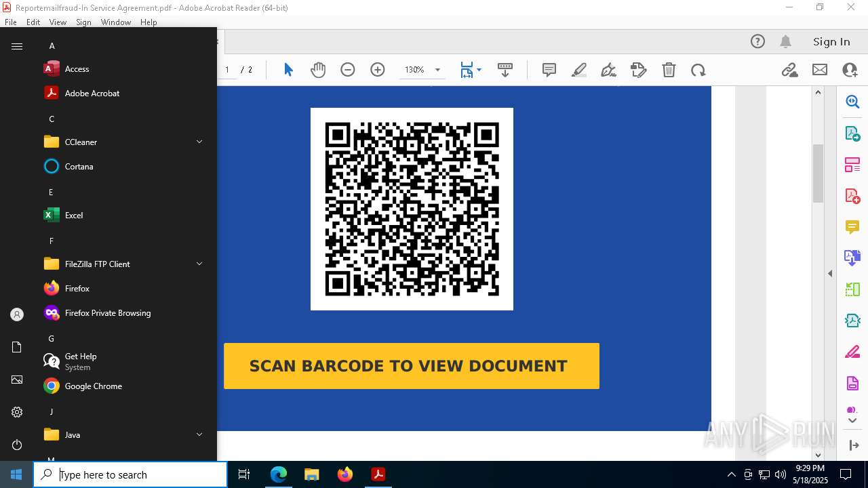This screenshot has width=868, height=488.
Task: Rotate the page with rotate icon
Action: [x=698, y=70]
